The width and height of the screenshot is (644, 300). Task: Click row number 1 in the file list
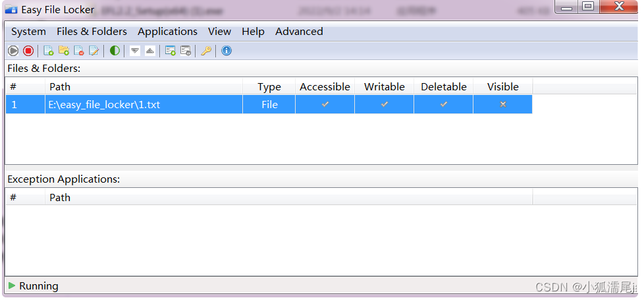tap(26, 105)
